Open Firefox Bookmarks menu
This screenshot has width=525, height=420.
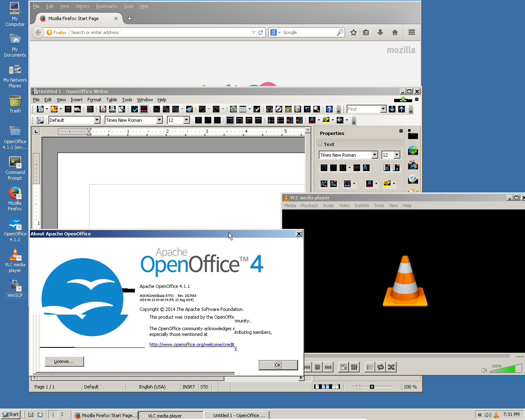point(106,6)
